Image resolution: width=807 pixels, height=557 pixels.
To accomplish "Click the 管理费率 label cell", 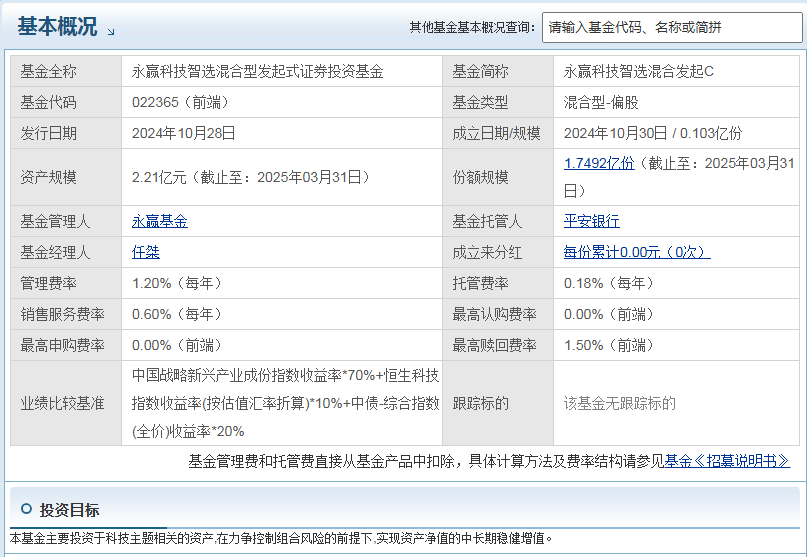I will [x=66, y=283].
